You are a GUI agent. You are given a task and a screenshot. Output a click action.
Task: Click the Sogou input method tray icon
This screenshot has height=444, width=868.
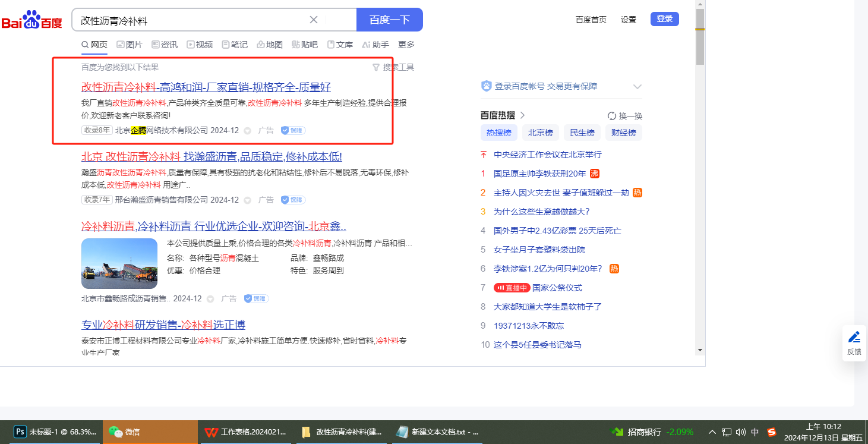click(x=772, y=432)
